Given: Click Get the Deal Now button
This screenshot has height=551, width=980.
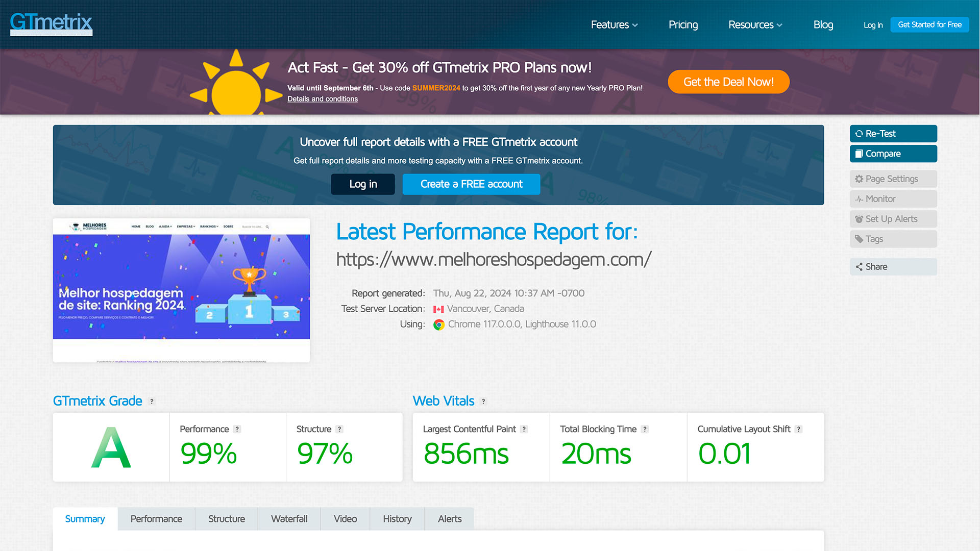Looking at the screenshot, I should coord(728,82).
